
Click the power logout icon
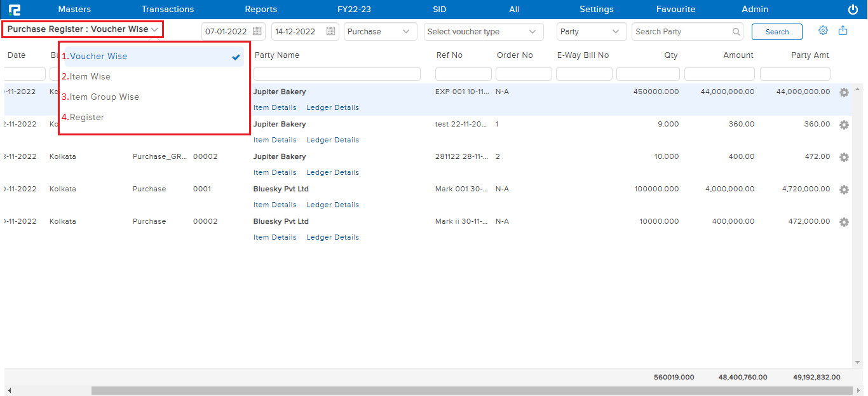click(x=853, y=10)
